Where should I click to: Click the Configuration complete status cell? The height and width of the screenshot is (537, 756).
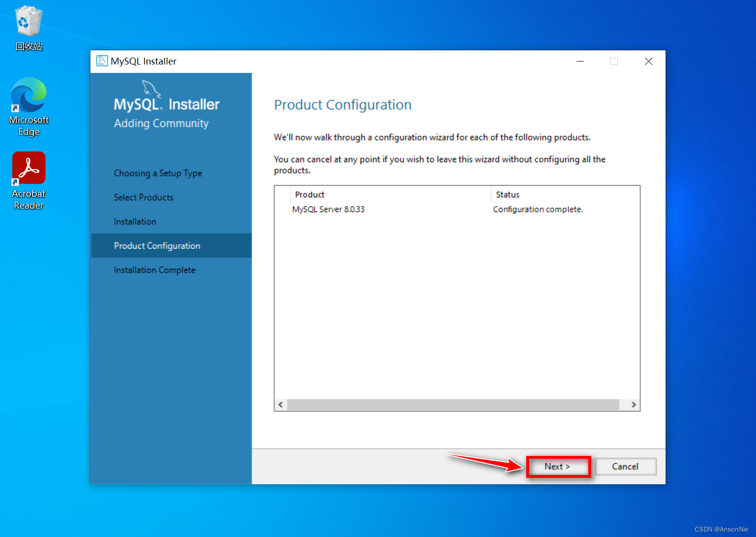coord(538,209)
